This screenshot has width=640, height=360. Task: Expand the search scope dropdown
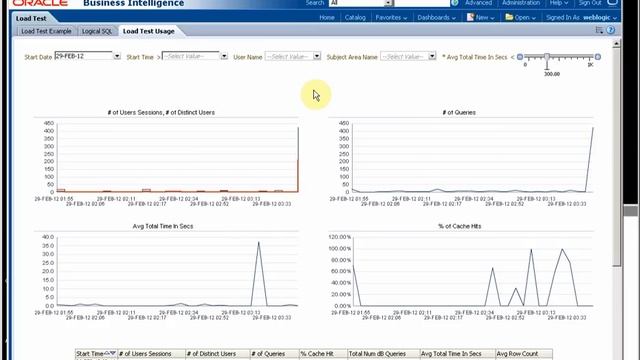[x=389, y=3]
